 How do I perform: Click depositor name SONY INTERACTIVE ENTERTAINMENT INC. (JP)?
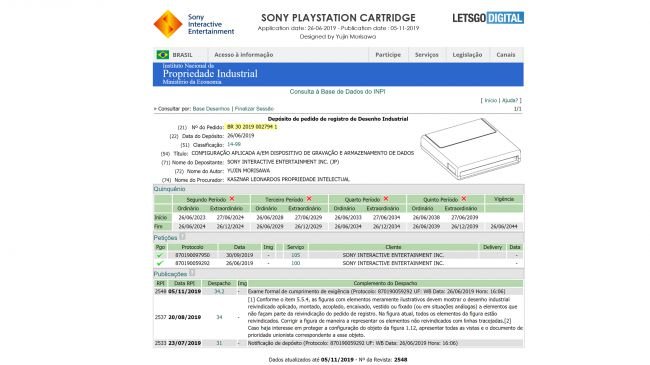tap(283, 162)
